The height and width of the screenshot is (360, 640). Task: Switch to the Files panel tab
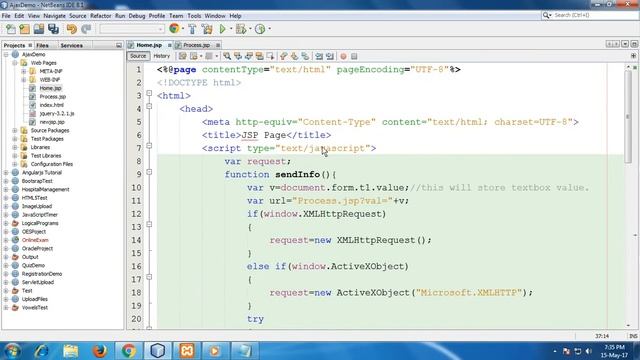[x=42, y=45]
